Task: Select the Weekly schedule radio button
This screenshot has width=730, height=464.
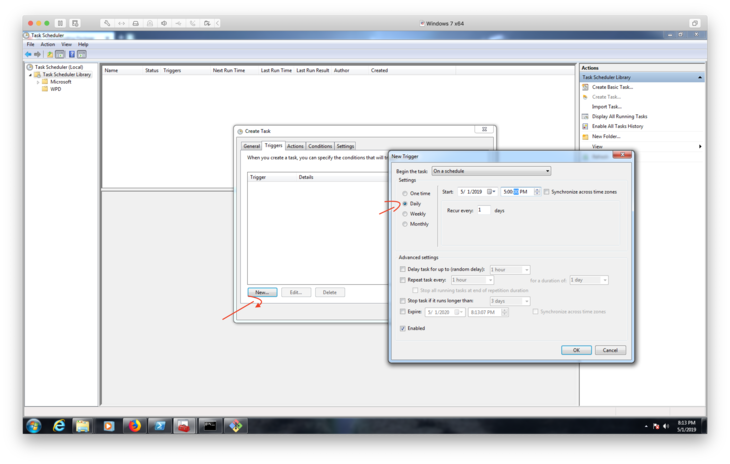Action: point(404,213)
